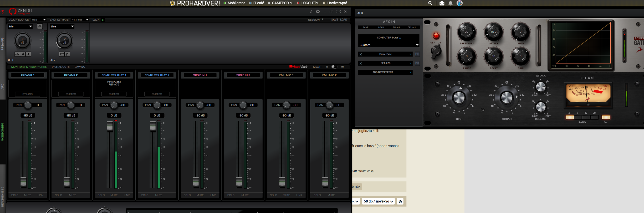
Task: Load a ZEN GO session
Action: pos(343,20)
